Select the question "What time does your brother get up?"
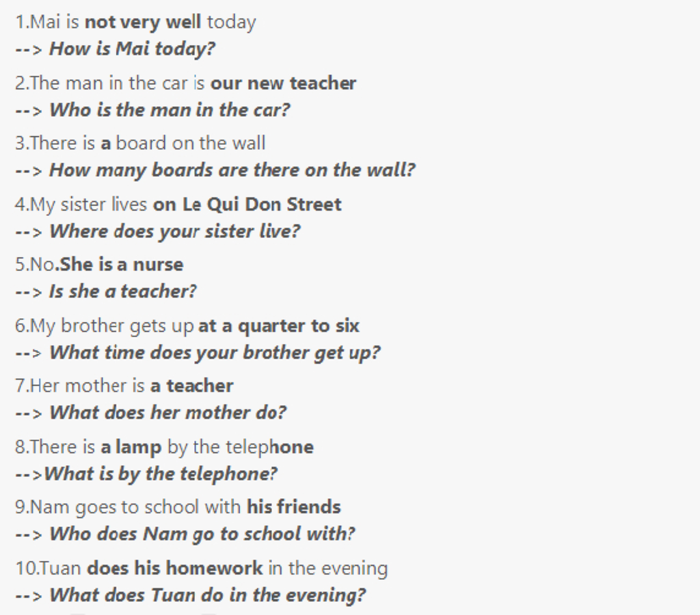Image resolution: width=700 pixels, height=615 pixels. pos(215,353)
